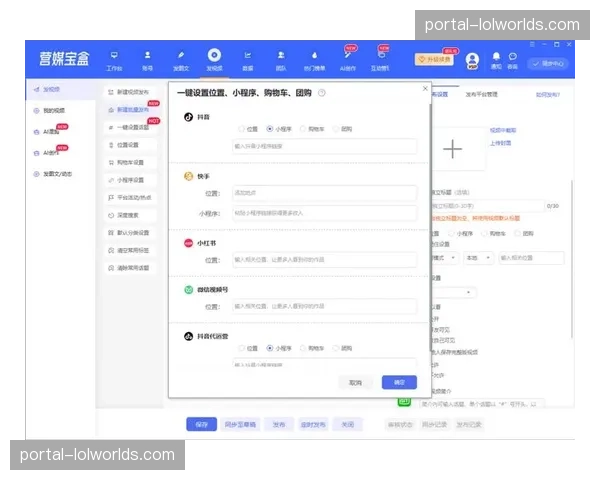
Task: Switch to 发布平台管理 tab
Action: tap(481, 95)
